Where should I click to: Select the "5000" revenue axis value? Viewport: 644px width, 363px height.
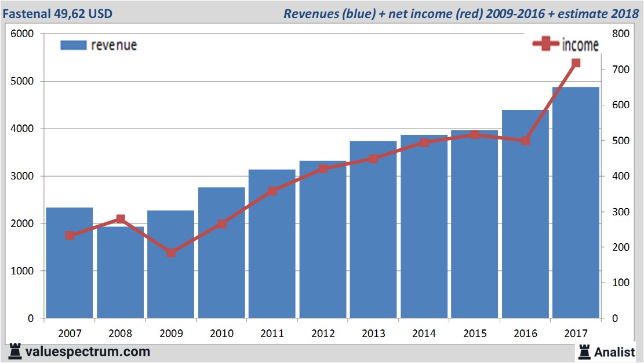click(x=22, y=81)
